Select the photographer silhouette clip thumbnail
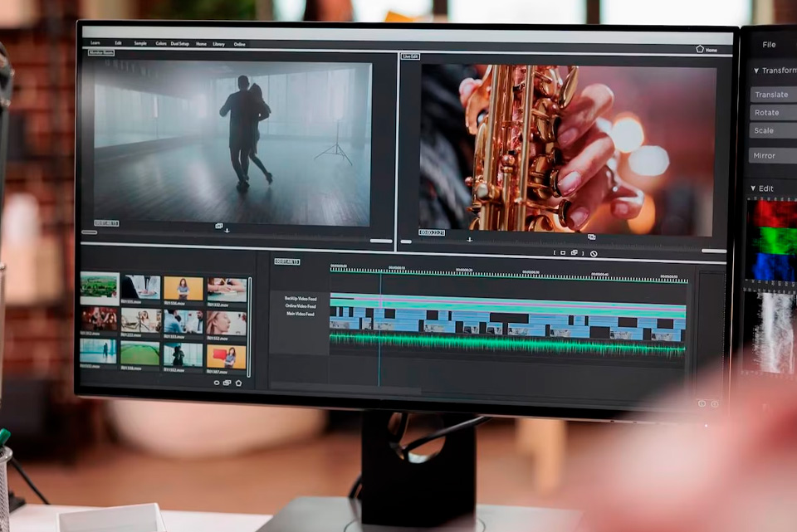Screen dimensions: 797x532 183,355
